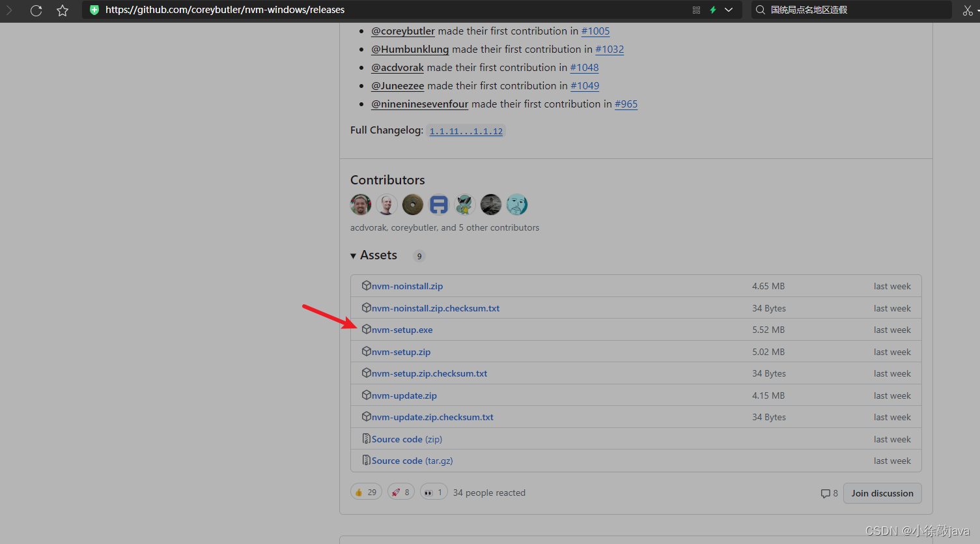
Task: Download nvm-setup.zip.checksum.txt
Action: click(x=429, y=373)
